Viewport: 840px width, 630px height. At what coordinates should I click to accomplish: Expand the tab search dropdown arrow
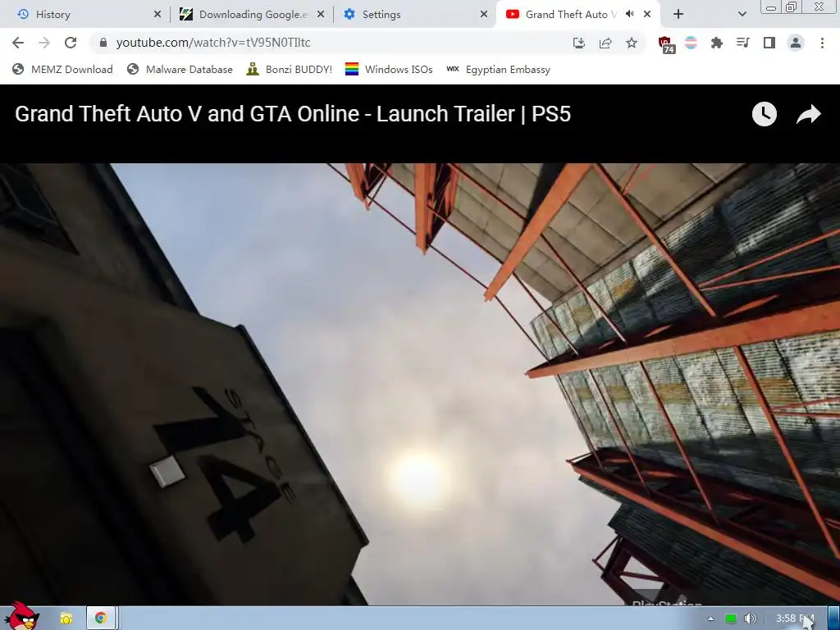pyautogui.click(x=742, y=15)
